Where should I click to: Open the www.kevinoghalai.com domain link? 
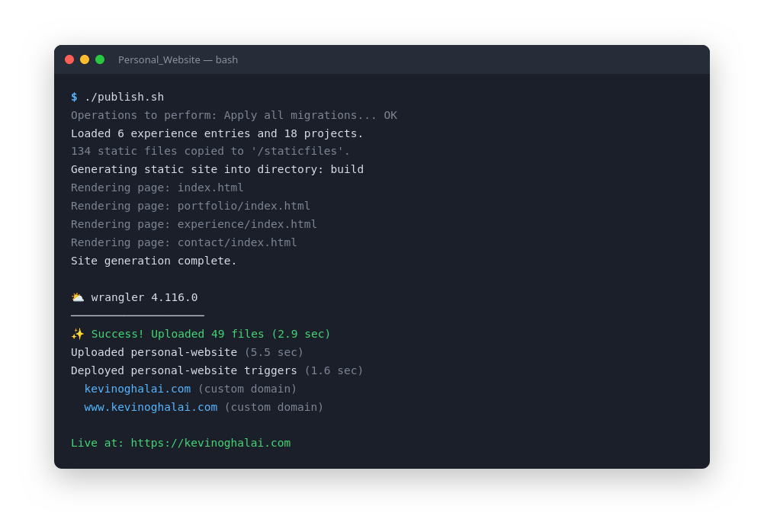(x=150, y=407)
